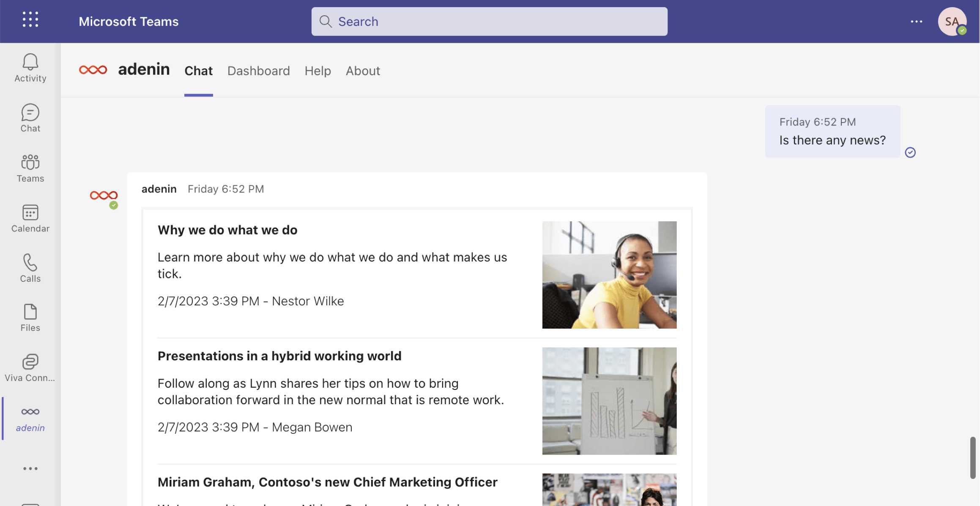980x506 pixels.
Task: Click the chat vertical scrollbar thumb
Action: [972, 458]
